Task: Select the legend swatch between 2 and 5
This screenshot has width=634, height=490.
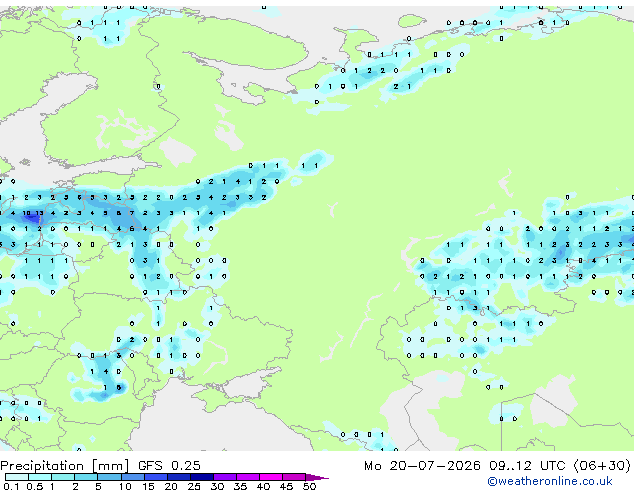Action: pos(86,477)
